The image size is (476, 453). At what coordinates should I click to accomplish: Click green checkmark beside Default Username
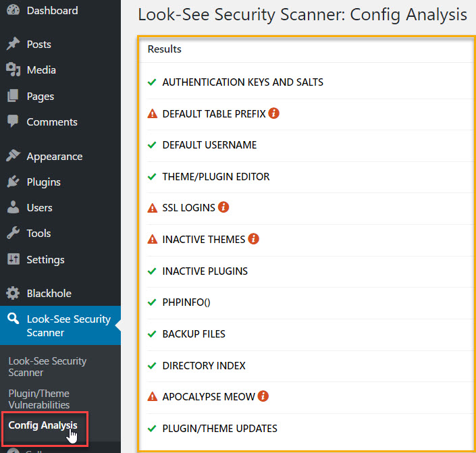152,145
